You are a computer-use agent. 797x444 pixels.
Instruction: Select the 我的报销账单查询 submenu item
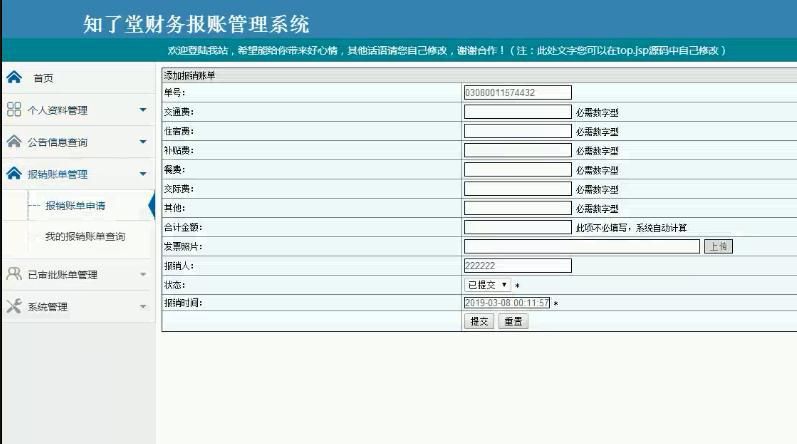(x=85, y=236)
